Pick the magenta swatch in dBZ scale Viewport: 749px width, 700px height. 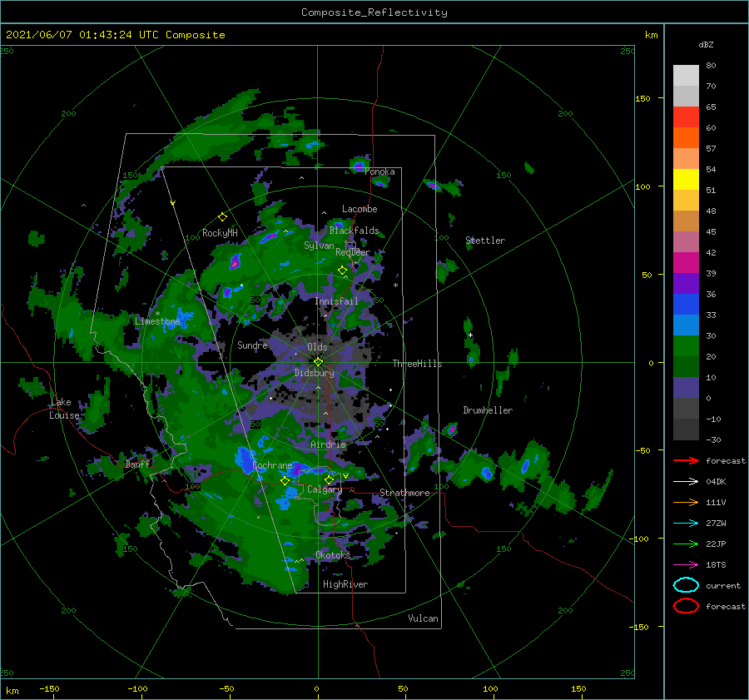coord(686,262)
